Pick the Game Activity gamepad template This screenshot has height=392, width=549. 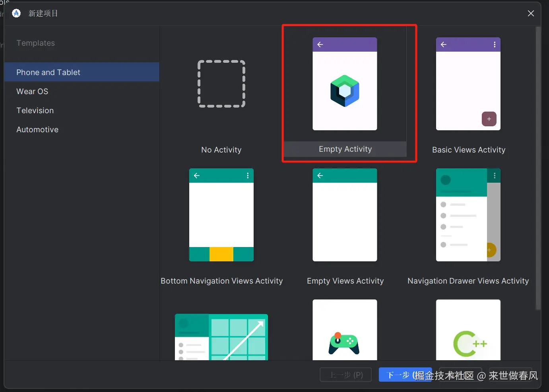point(345,330)
